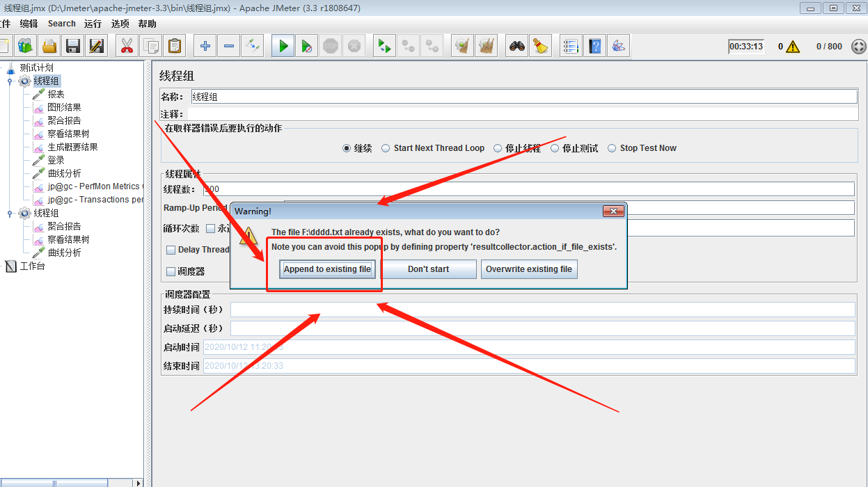868x487 pixels.
Task: Collapse the unselected 线程组 node handle
Action: (10, 213)
